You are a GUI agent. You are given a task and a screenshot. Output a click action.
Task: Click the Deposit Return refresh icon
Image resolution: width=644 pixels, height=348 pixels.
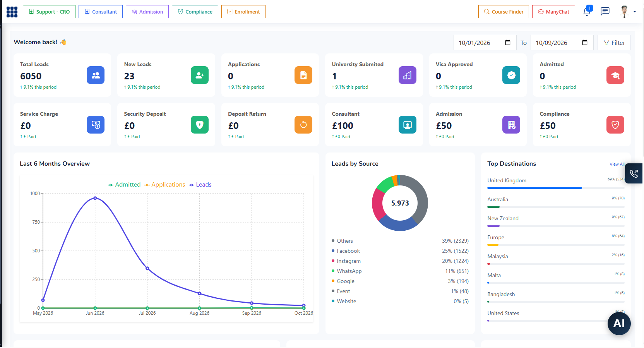[303, 125]
